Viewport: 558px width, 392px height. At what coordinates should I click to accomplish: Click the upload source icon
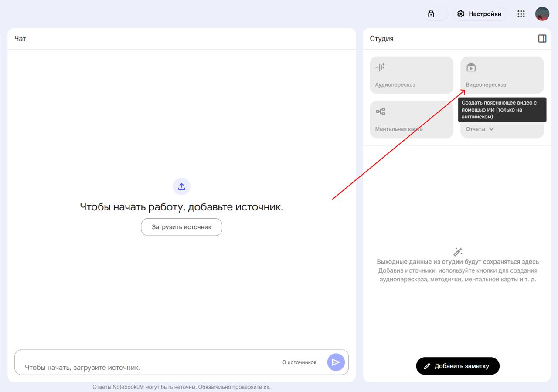tap(182, 186)
